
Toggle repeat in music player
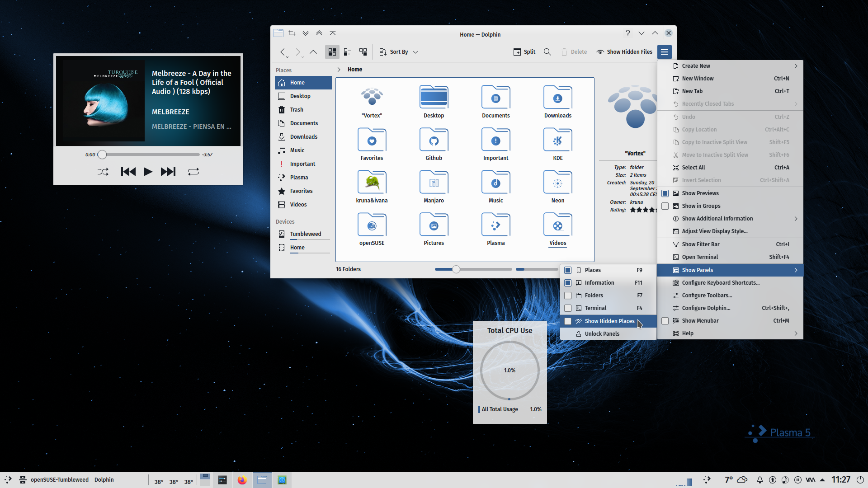(193, 172)
